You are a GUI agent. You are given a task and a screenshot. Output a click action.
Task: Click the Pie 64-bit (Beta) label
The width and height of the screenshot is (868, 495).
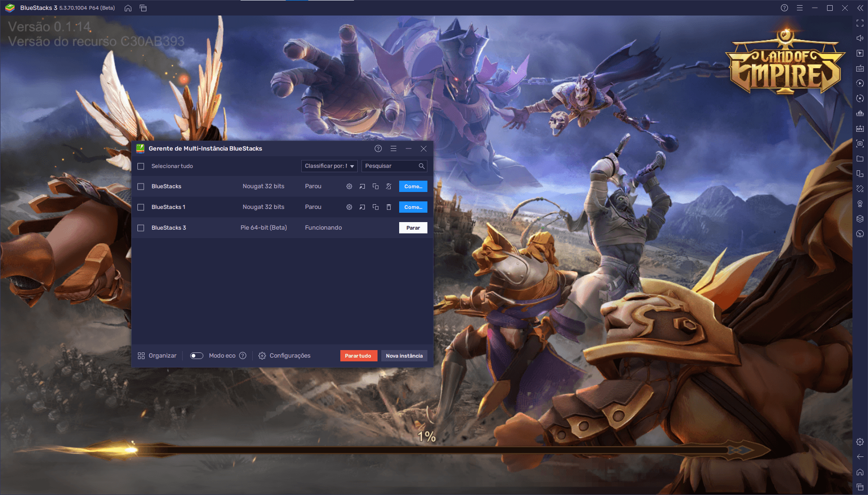[264, 228]
